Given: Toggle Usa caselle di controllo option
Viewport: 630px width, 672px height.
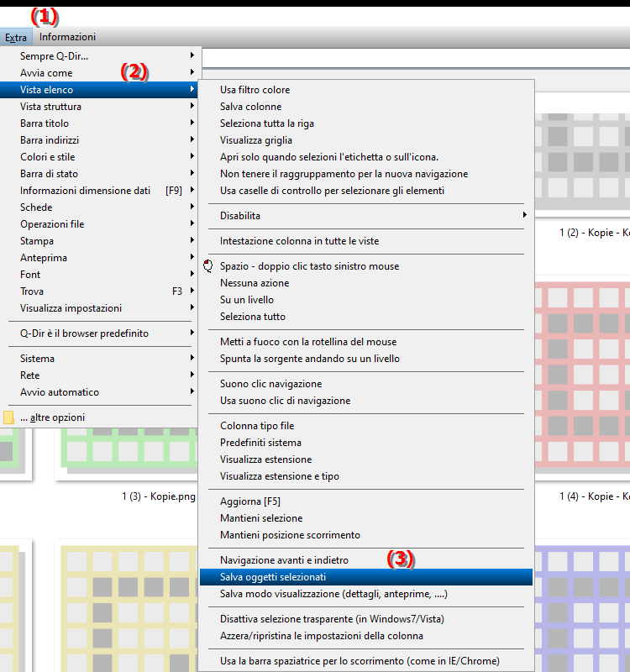Looking at the screenshot, I should tap(366, 191).
